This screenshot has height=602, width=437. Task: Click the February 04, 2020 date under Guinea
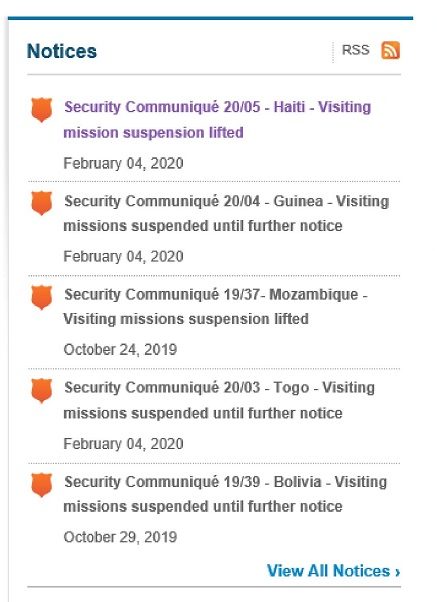(123, 256)
